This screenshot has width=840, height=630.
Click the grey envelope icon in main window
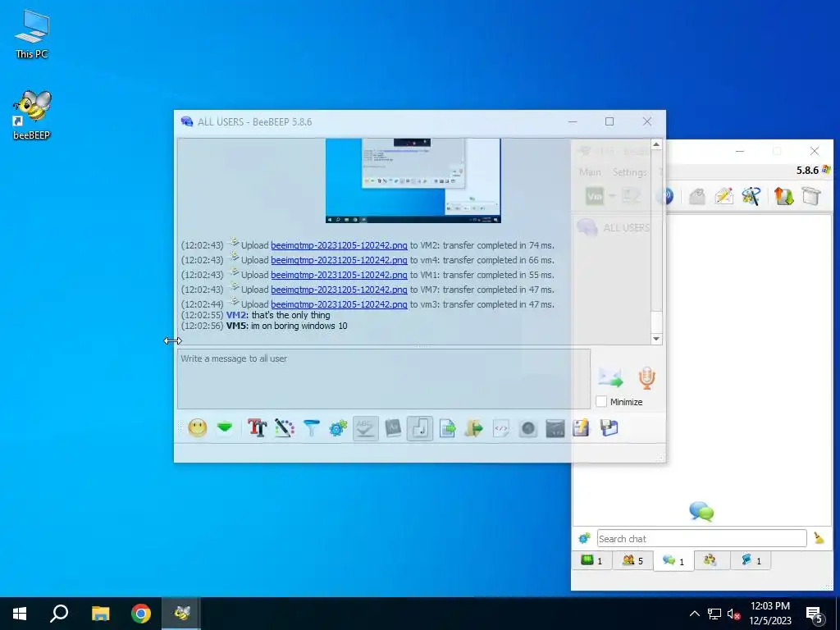pos(696,196)
